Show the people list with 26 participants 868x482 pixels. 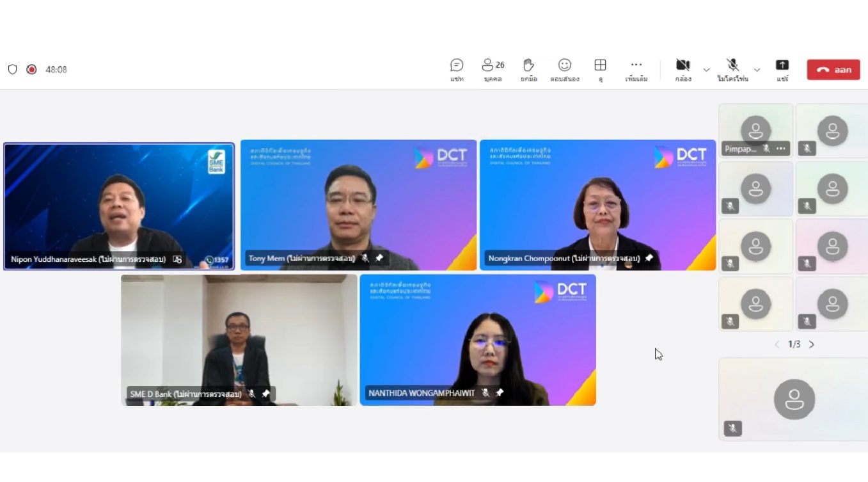(x=493, y=70)
